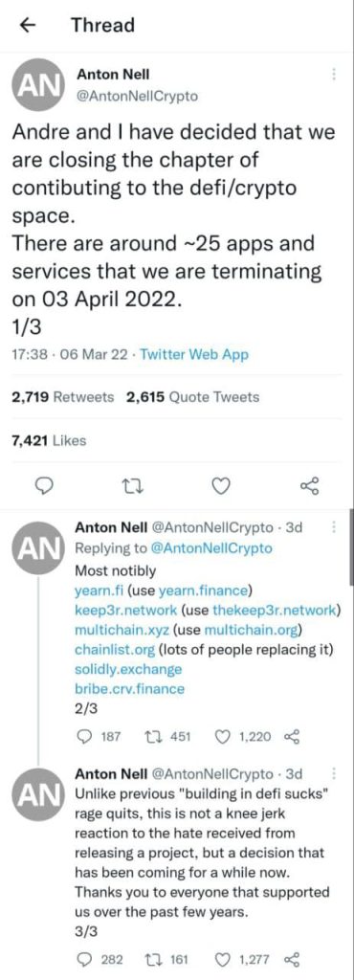Retweet the 2/3 reply showing 451 retweets
This screenshot has height=980, width=354.
[x=169, y=737]
